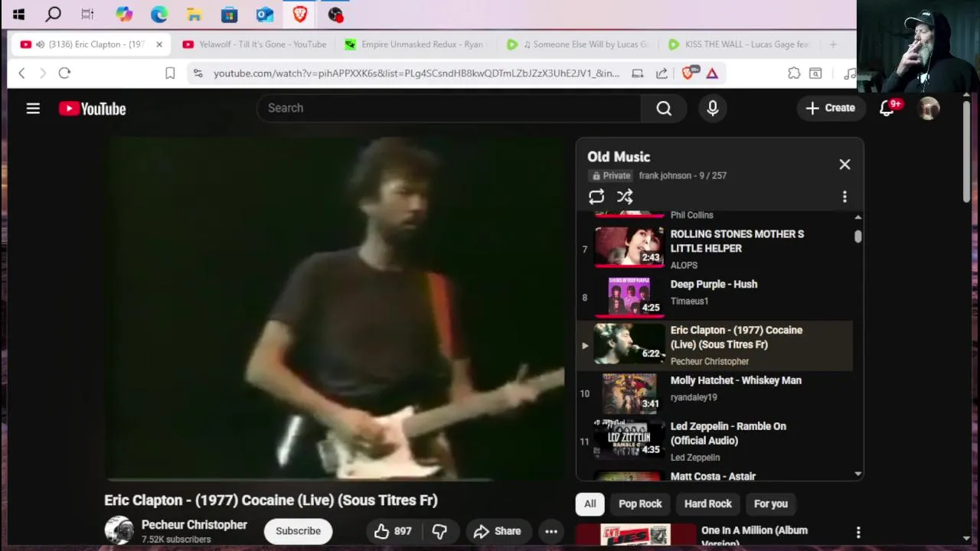Screen dimensions: 980x551
Task: Open Microsoft Store from taskbar
Action: pos(229,14)
